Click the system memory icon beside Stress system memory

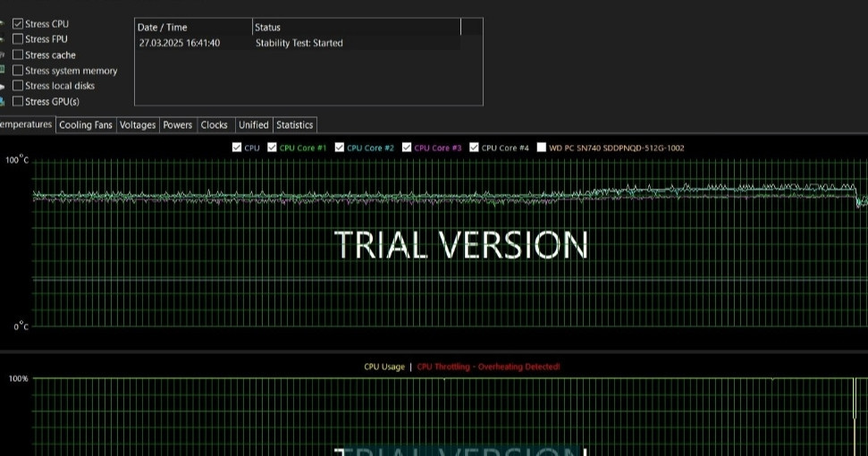pyautogui.click(x=3, y=70)
